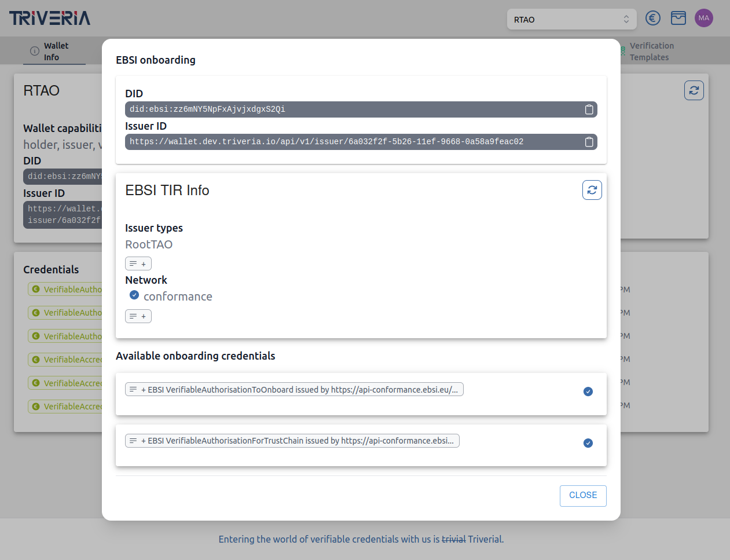Click the Issuer ID URL text in dialog
The width and height of the screenshot is (730, 560).
tap(327, 142)
